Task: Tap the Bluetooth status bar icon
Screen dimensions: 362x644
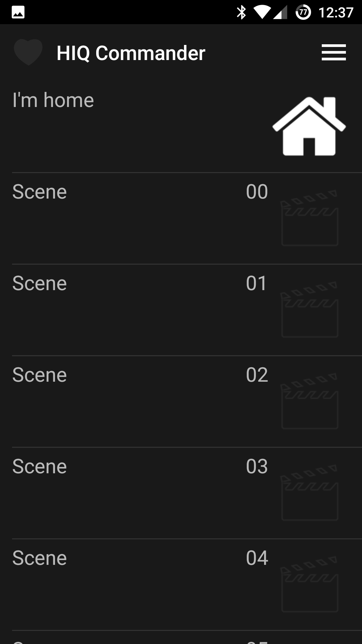Action: tap(241, 13)
